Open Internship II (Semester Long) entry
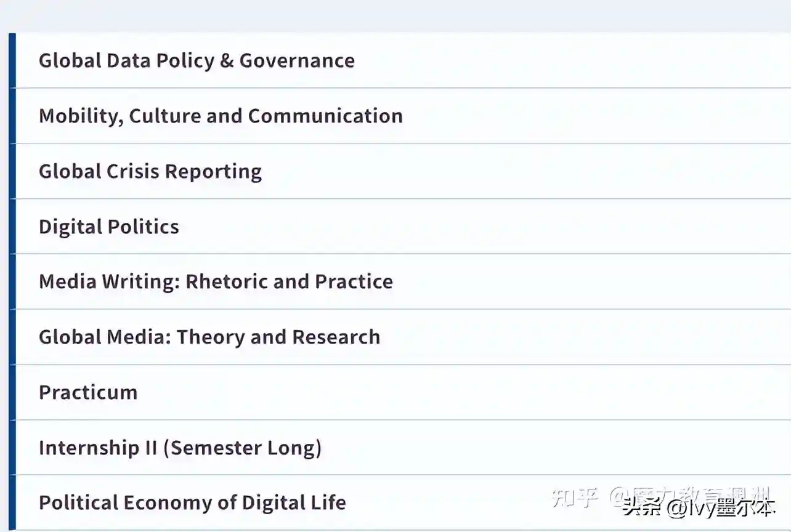The height and width of the screenshot is (532, 791). point(180,448)
